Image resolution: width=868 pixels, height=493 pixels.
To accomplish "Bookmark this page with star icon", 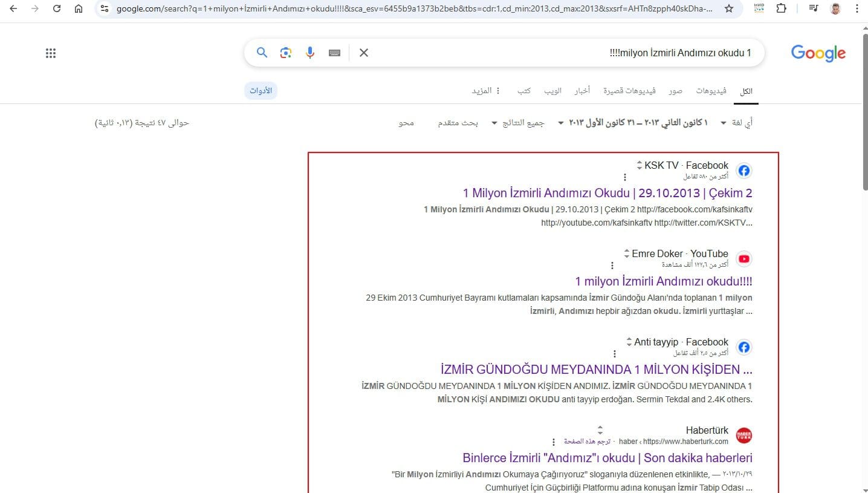I will point(729,9).
